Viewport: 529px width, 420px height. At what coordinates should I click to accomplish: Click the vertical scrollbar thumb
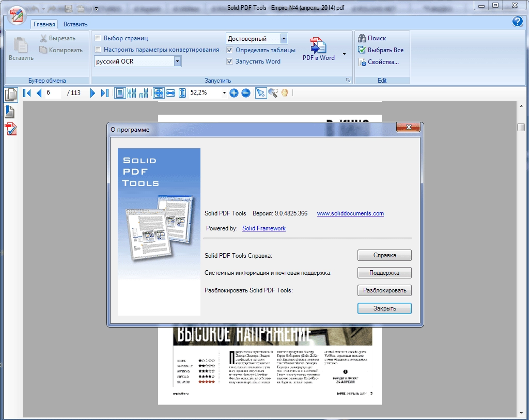[x=521, y=127]
